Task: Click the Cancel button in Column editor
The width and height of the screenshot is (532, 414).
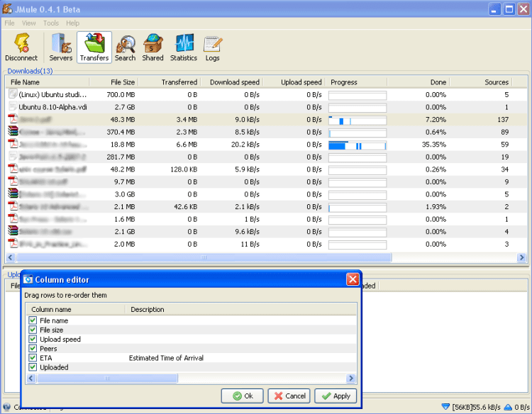Action: [288, 396]
